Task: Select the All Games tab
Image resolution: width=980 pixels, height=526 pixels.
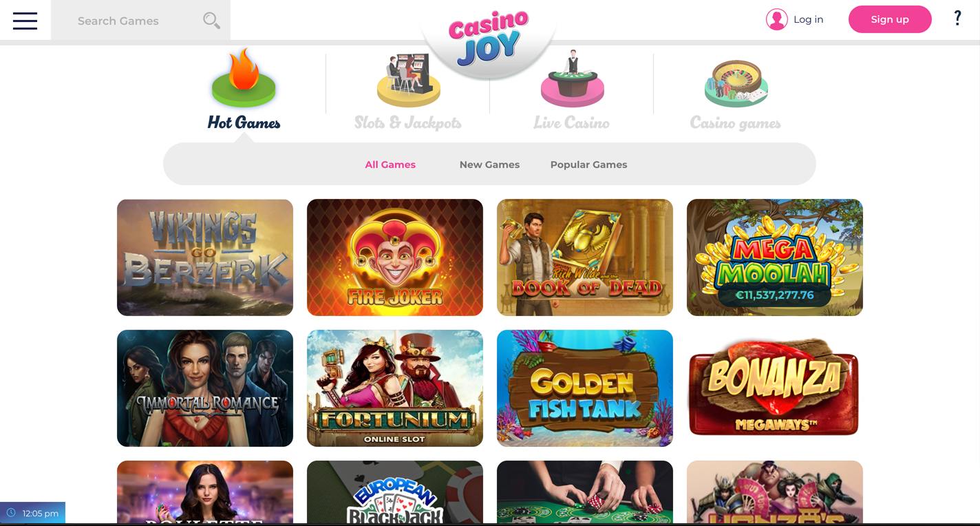Action: (390, 165)
